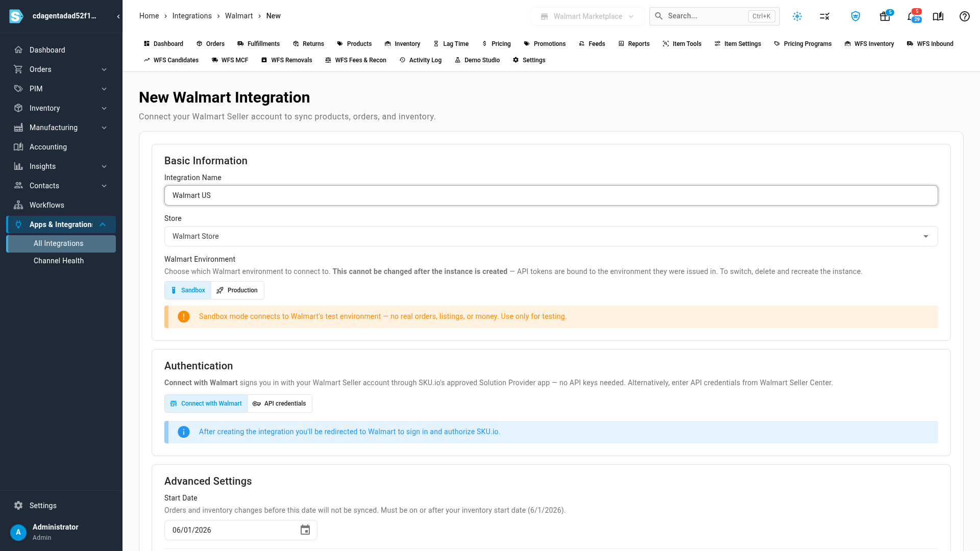Click the Start Date field showing 06/01/2026
980x551 pixels.
241,530
